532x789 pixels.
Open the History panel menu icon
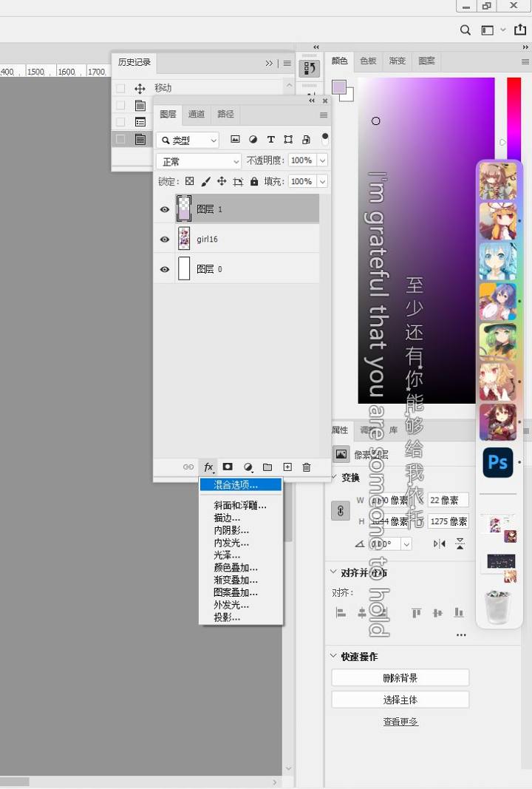click(x=287, y=64)
